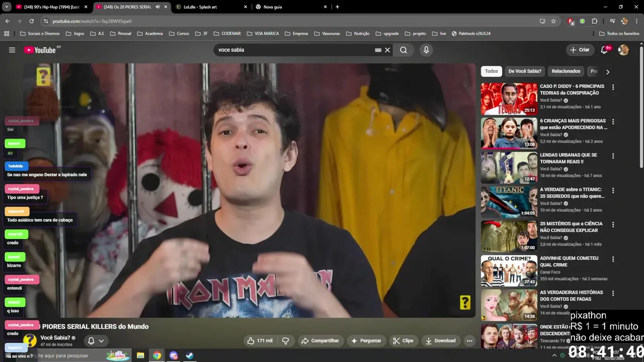This screenshot has height=362, width=644.
Task: Open browser extensions puzzle icon
Action: tap(594, 21)
